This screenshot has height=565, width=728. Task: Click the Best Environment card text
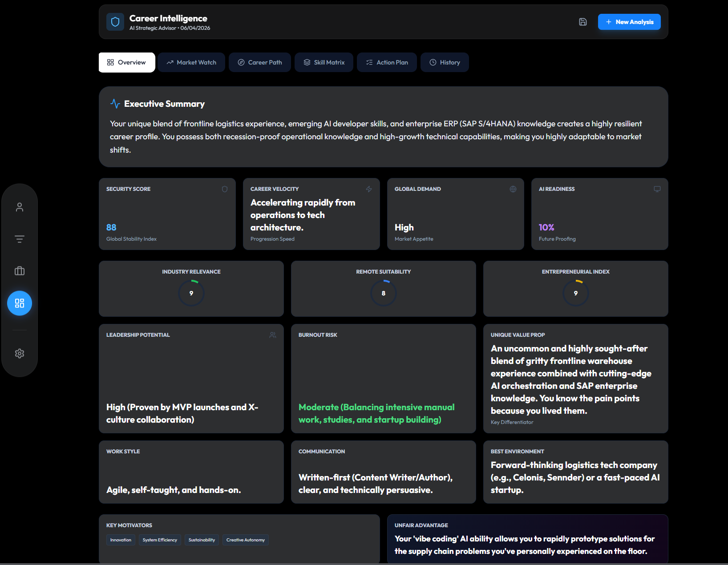pyautogui.click(x=575, y=477)
